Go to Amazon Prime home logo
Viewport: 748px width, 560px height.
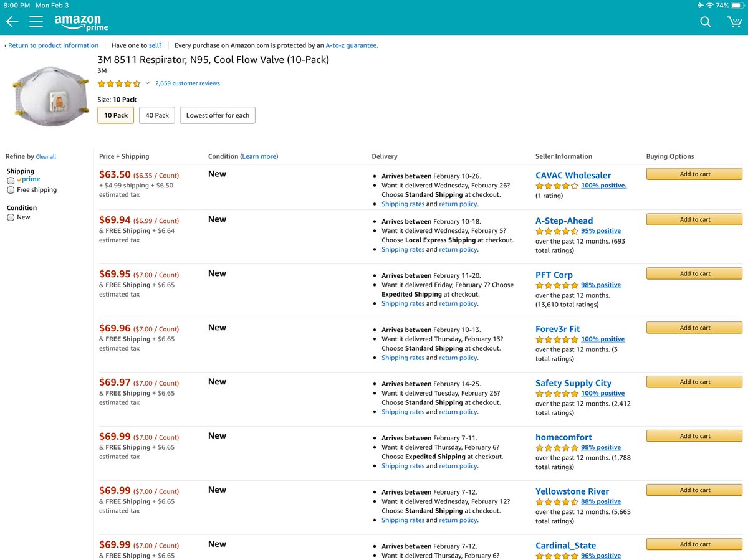click(81, 22)
